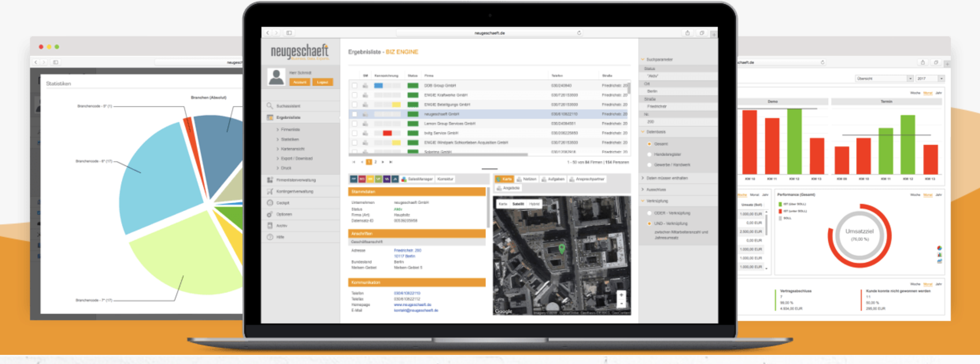Click the share icon in laptop browser
The image size is (980, 364).
point(687,33)
